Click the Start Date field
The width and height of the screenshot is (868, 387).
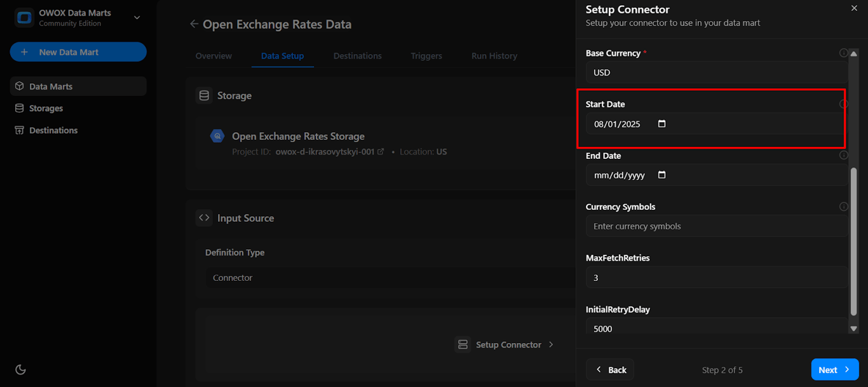point(717,124)
